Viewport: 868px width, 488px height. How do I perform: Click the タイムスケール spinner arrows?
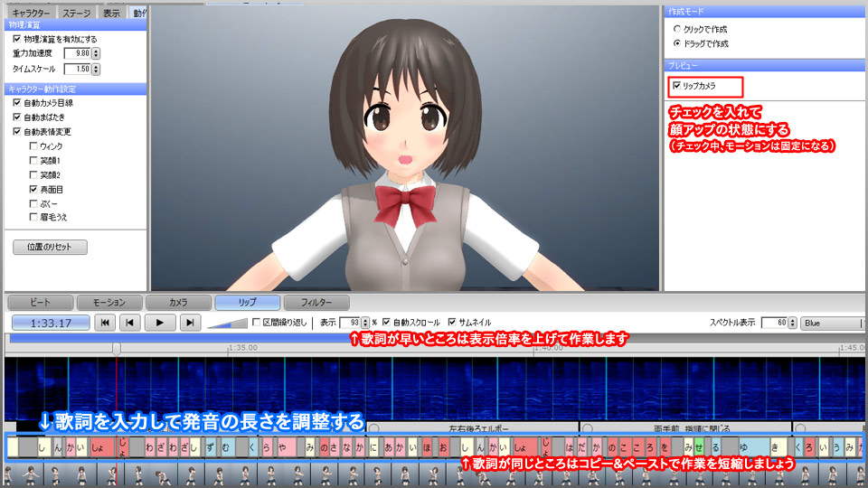click(96, 69)
